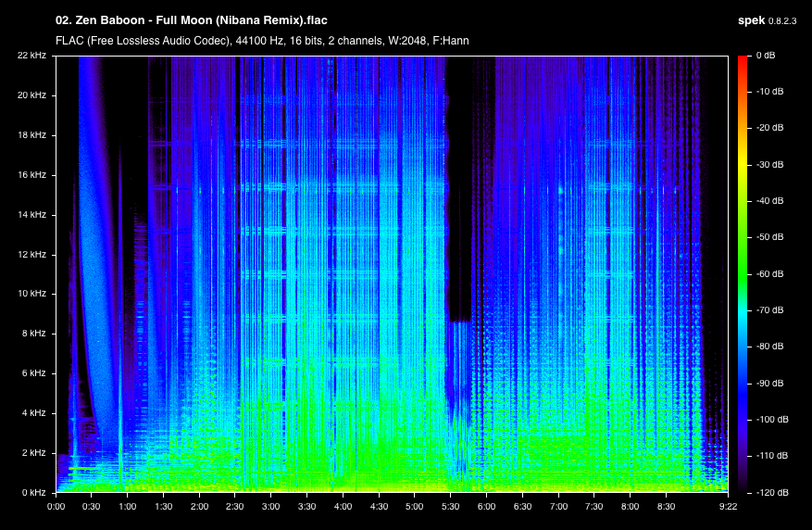
Task: Click the -60 dB scale label
Action: [769, 273]
